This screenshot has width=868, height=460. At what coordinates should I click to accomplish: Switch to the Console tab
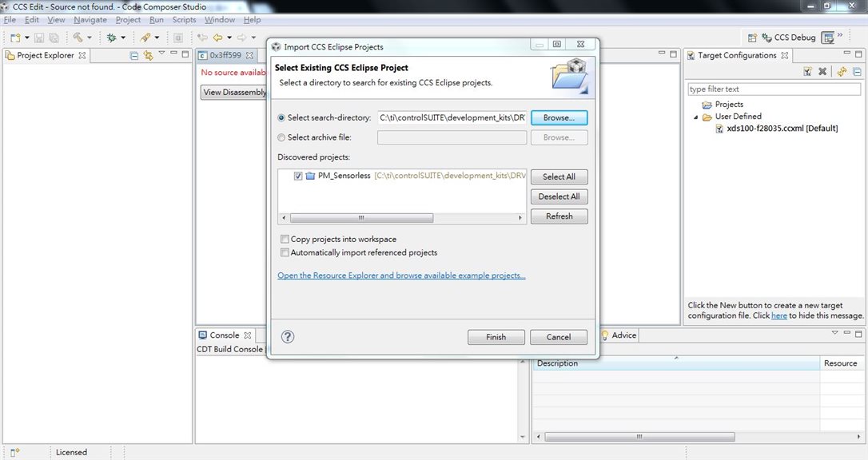coord(225,335)
